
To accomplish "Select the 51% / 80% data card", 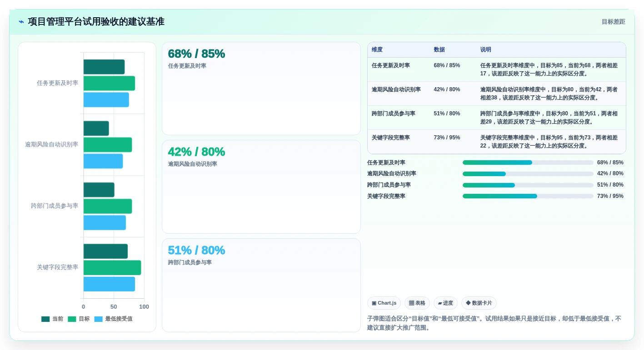I will [x=261, y=285].
